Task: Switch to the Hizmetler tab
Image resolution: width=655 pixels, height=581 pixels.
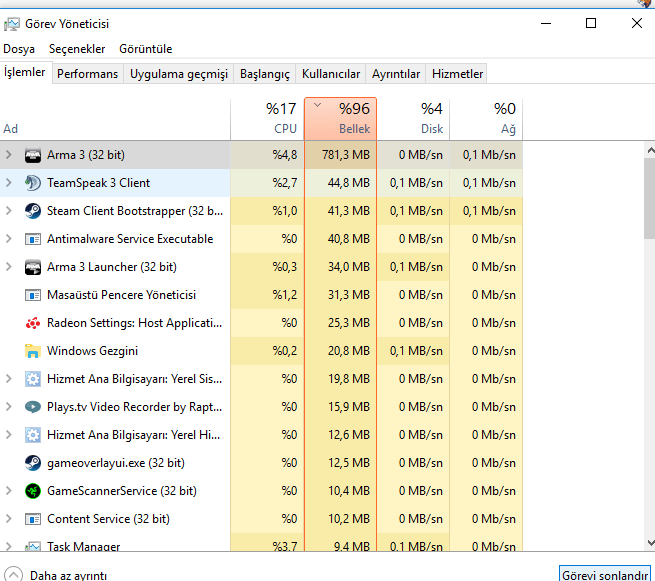Action: point(457,74)
